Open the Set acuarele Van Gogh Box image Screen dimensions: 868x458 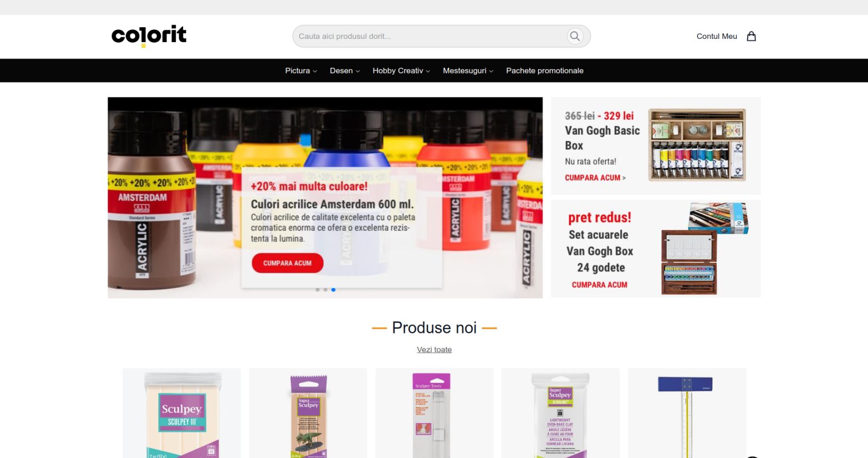click(x=705, y=249)
